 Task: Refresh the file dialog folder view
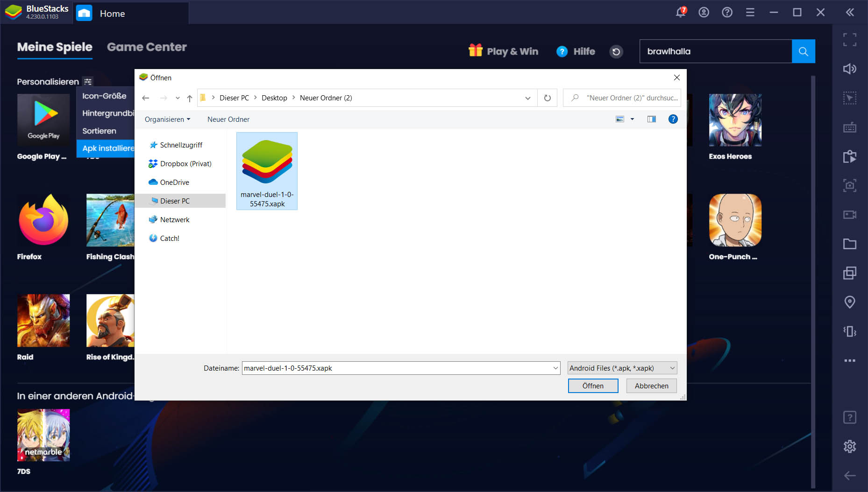(547, 98)
